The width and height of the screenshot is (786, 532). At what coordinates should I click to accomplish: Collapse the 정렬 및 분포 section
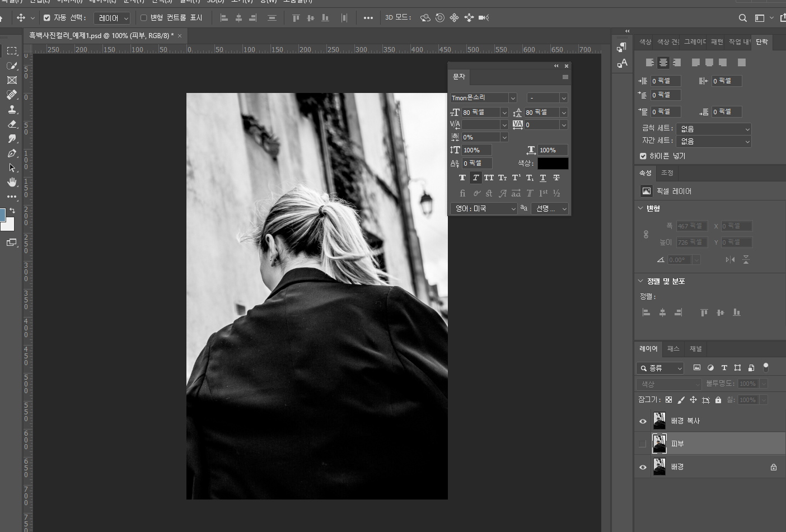(640, 281)
